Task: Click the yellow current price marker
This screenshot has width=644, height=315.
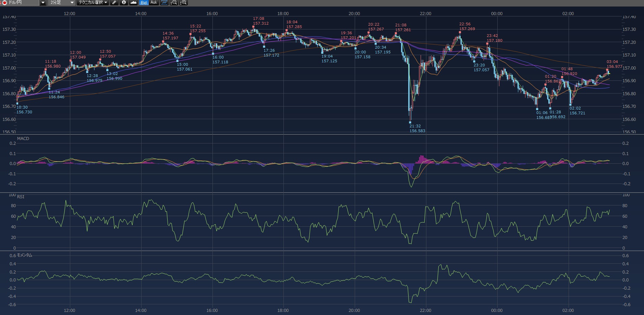Action: tap(609, 73)
